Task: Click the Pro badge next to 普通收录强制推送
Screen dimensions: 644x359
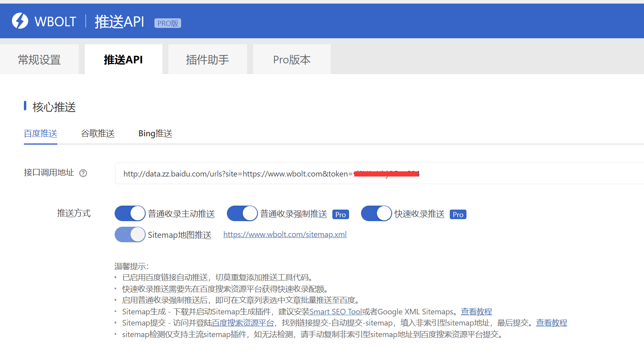Action: (x=340, y=214)
